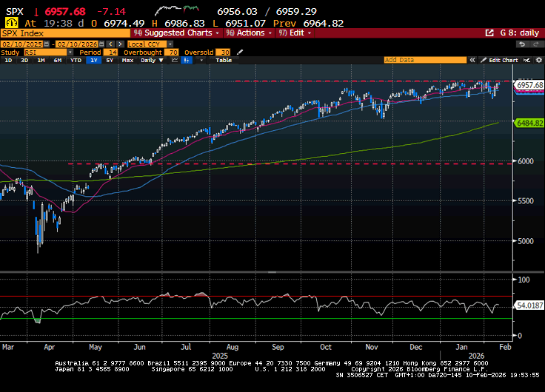The height and width of the screenshot is (392, 545).
Task: Click the Table button
Action: (223, 60)
